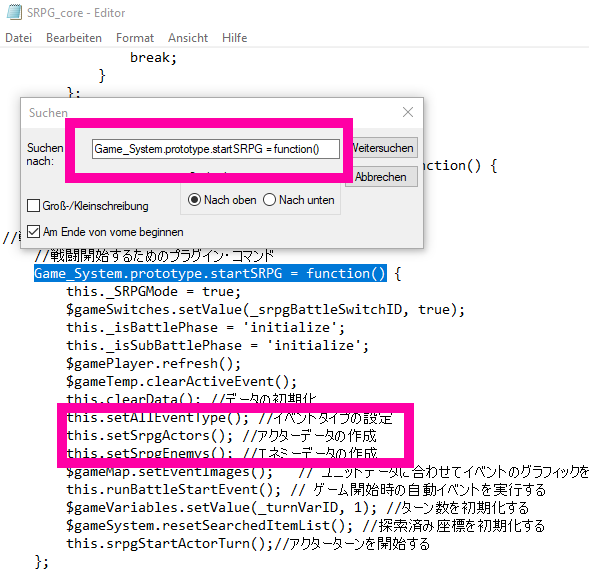589x577 pixels.
Task: Open the Ansicht menu
Action: (x=188, y=38)
